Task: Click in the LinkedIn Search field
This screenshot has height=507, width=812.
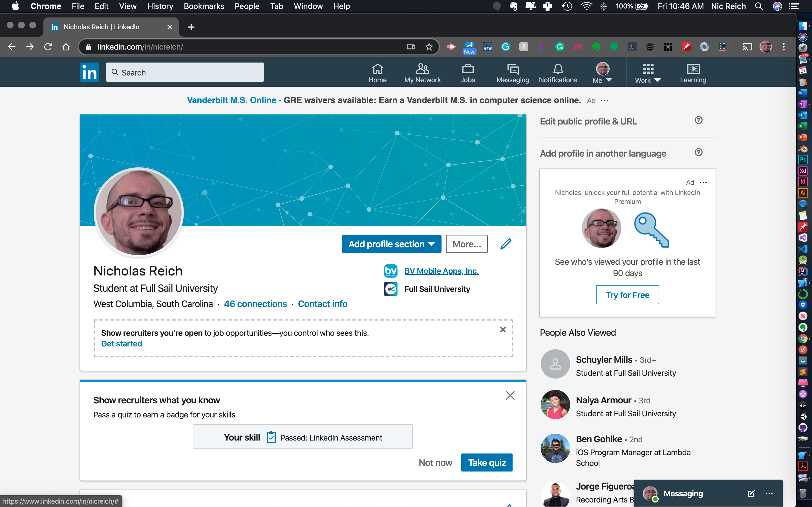Action: [x=188, y=72]
